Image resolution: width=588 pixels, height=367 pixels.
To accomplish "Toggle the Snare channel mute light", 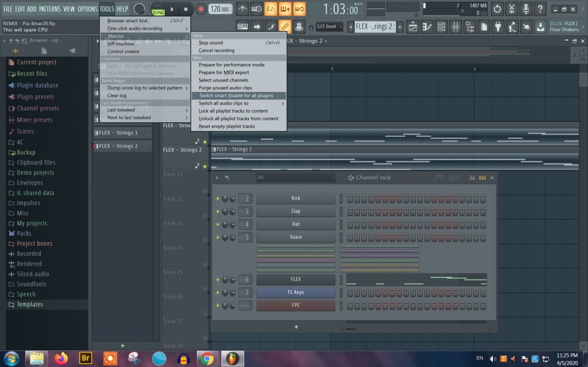I will point(218,237).
